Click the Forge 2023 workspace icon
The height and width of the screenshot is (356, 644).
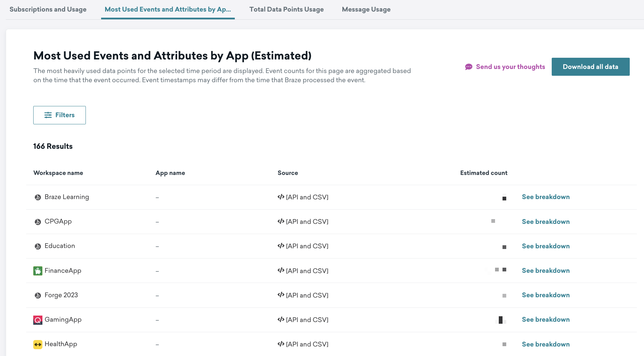point(38,296)
